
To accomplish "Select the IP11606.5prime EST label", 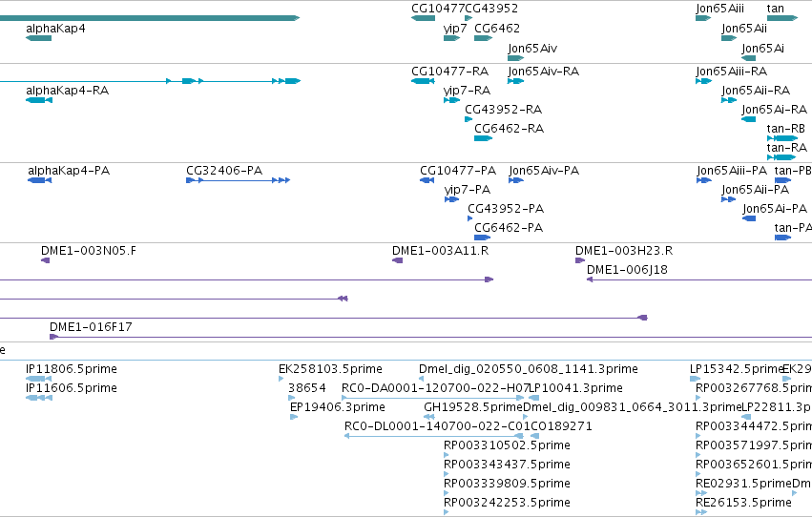I will click(x=72, y=388).
